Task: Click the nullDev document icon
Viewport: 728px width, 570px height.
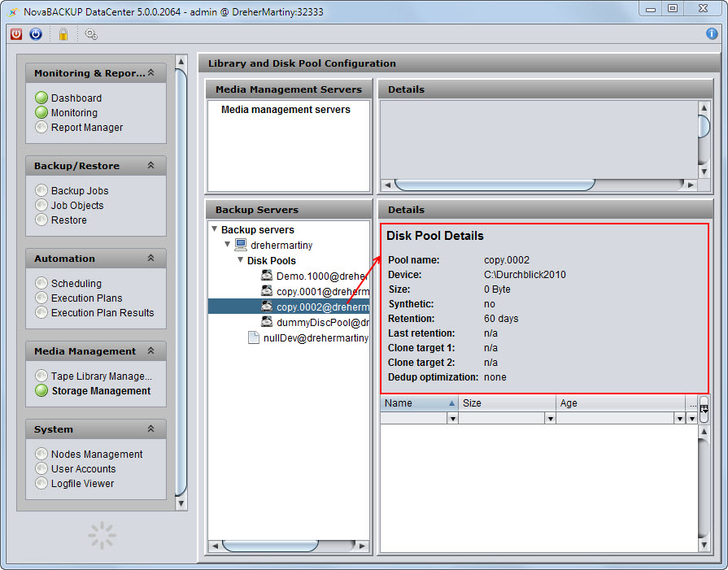Action: [254, 337]
